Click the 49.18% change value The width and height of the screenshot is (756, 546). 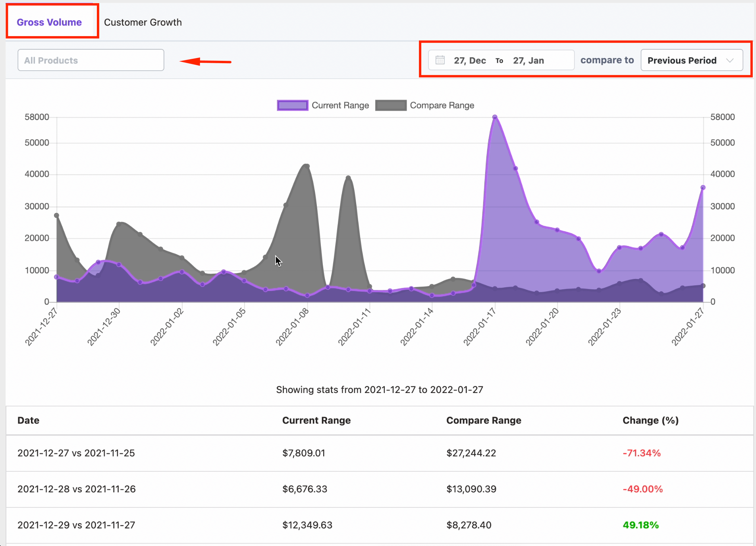click(x=641, y=525)
